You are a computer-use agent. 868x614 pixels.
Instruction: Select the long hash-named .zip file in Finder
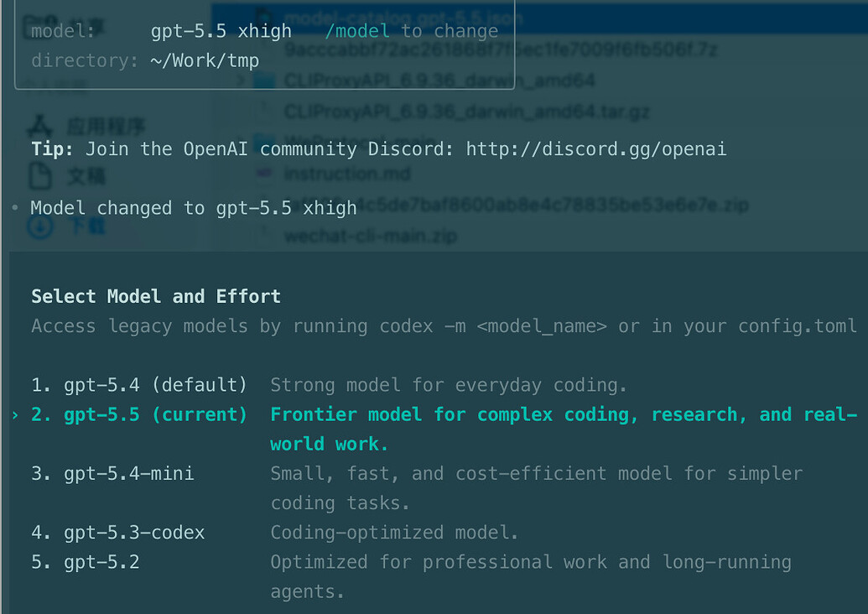(x=517, y=206)
